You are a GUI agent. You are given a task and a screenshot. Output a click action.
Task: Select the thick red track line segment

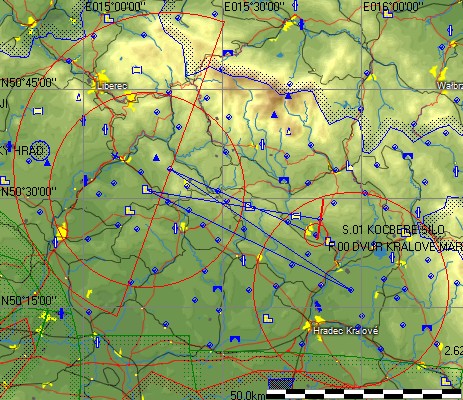pyautogui.click(x=320, y=217)
